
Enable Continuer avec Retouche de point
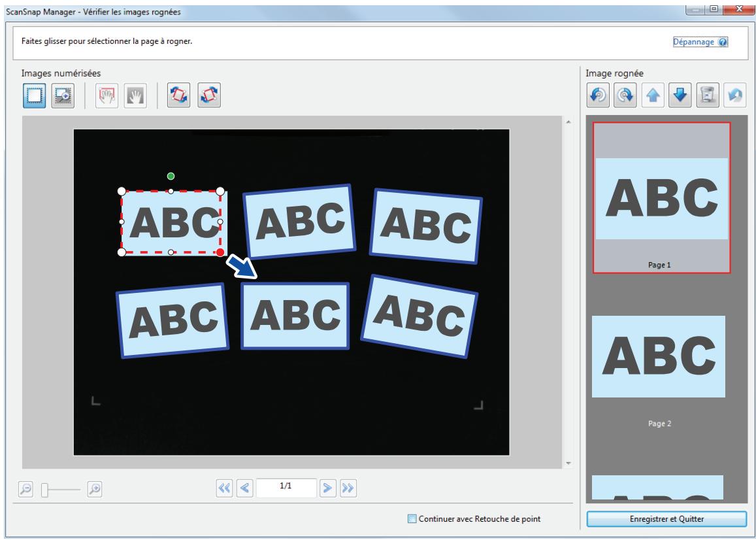(x=412, y=519)
